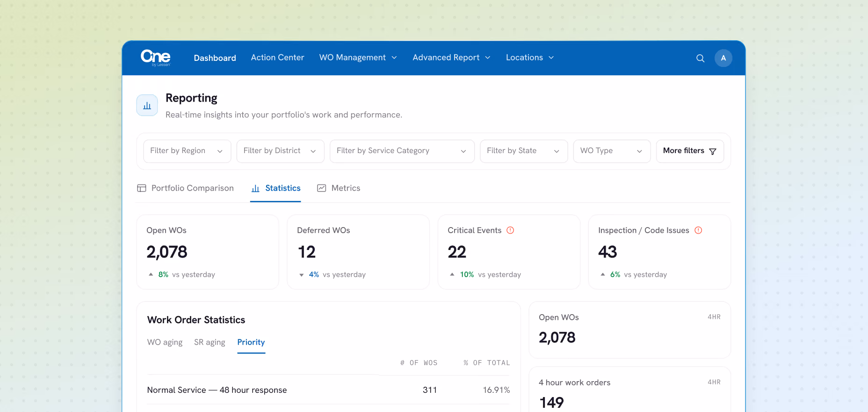Select the SR aging sub-tab
The height and width of the screenshot is (412, 868).
coord(210,342)
